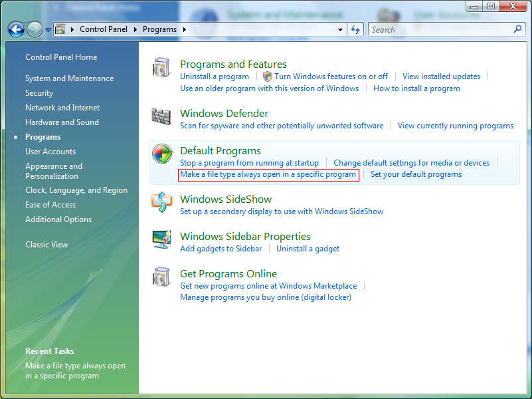Expand the arrow before Control Panel in breadcrumb
Viewport: 532px width, 399px height.
point(72,29)
